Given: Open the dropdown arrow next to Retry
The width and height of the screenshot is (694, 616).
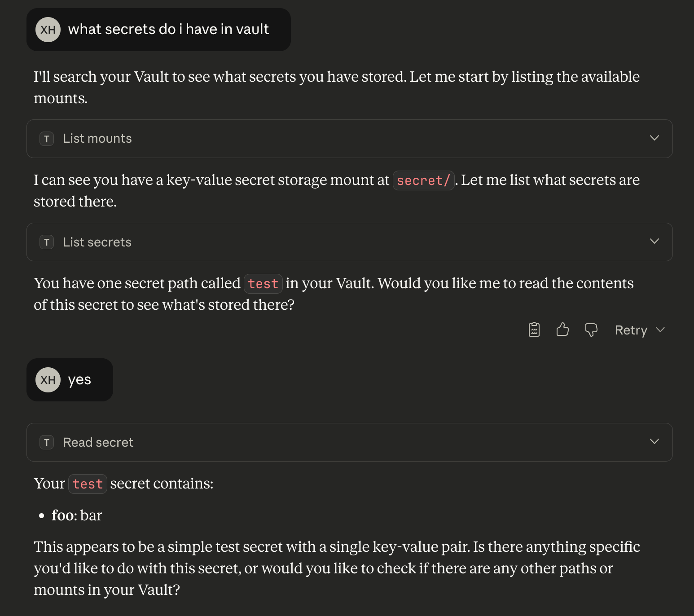Looking at the screenshot, I should [x=660, y=330].
